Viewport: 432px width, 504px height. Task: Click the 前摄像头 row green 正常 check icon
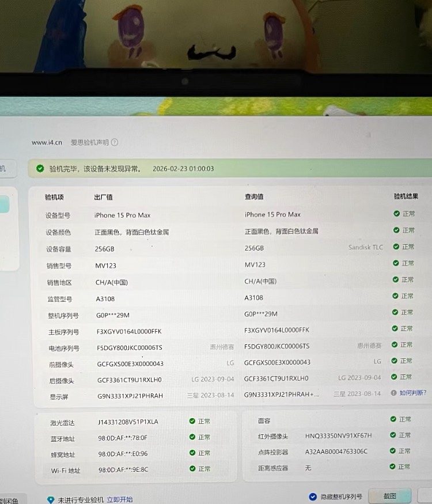pyautogui.click(x=395, y=361)
